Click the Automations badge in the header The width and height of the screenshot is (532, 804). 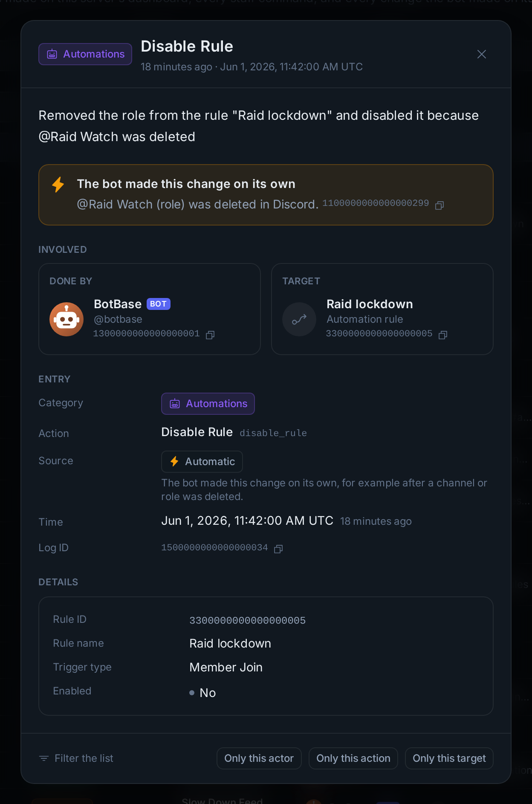pyautogui.click(x=85, y=54)
